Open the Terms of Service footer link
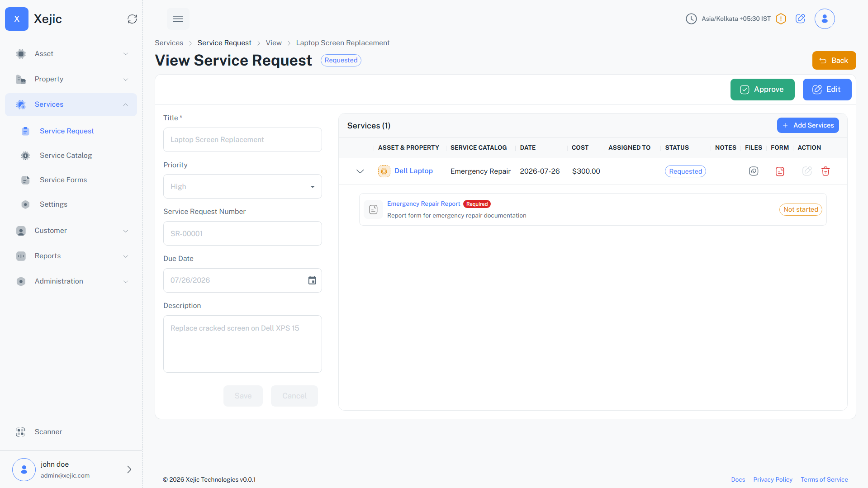The width and height of the screenshot is (868, 488). click(x=824, y=480)
